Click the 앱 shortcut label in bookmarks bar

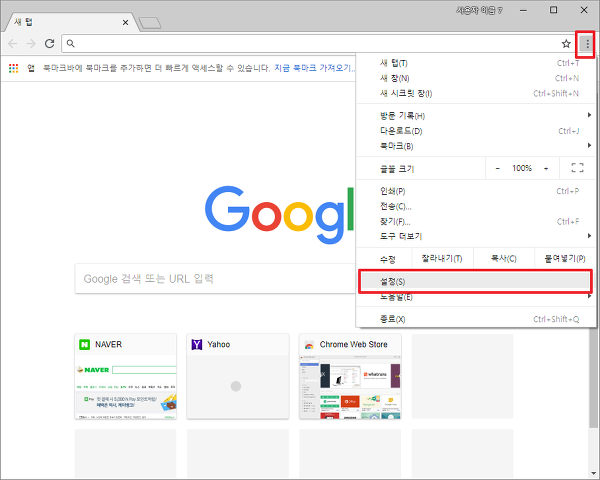click(x=31, y=68)
